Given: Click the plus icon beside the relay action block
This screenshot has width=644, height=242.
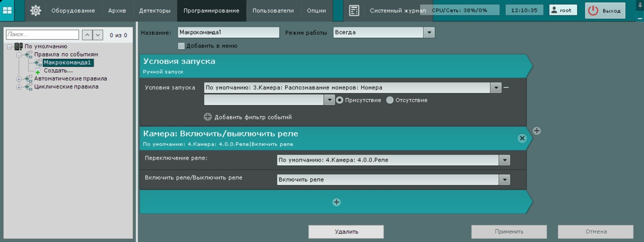Looking at the screenshot, I should tap(537, 131).
